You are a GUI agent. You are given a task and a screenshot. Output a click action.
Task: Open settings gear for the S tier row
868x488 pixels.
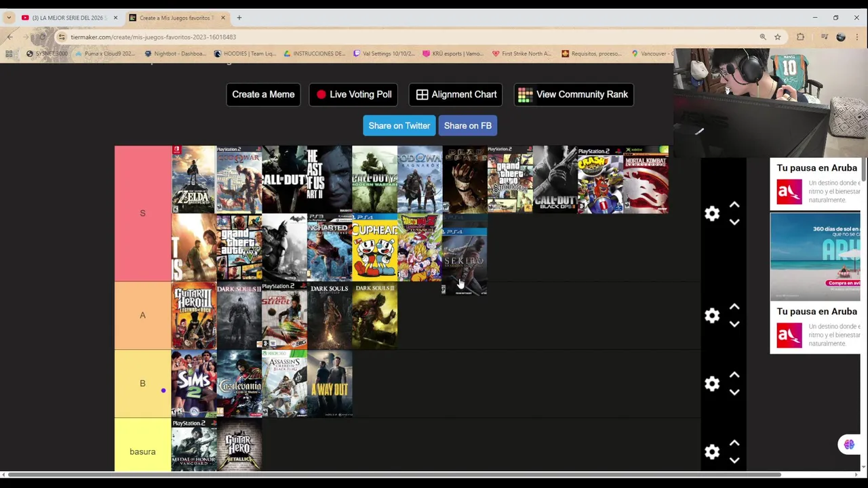(711, 213)
